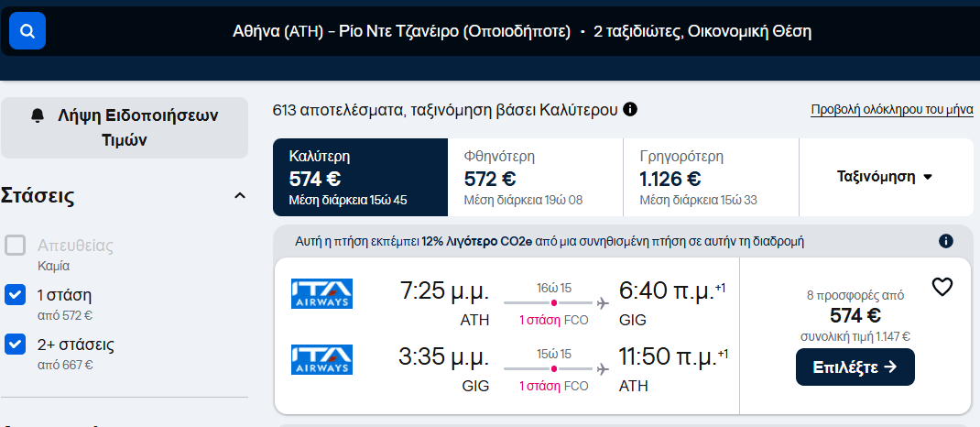Screen dimensions: 980x427
Task: Open the Ταξινόμηση sort dropdown
Action: click(885, 176)
